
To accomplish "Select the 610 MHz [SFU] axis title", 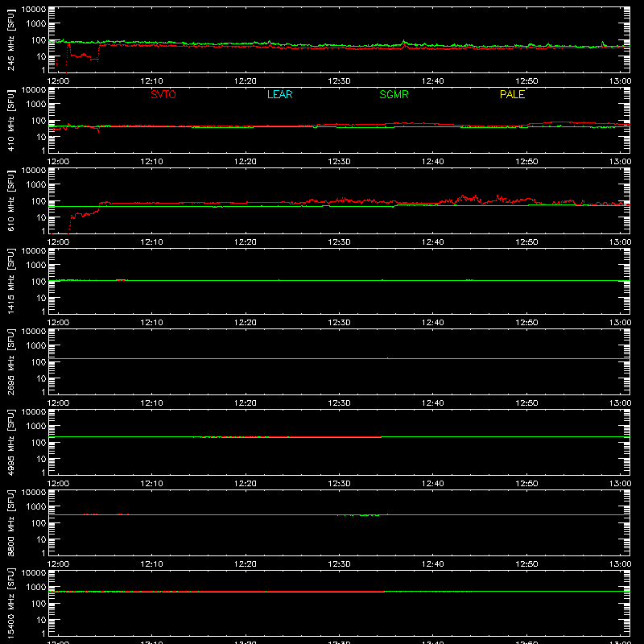I will coord(11,200).
